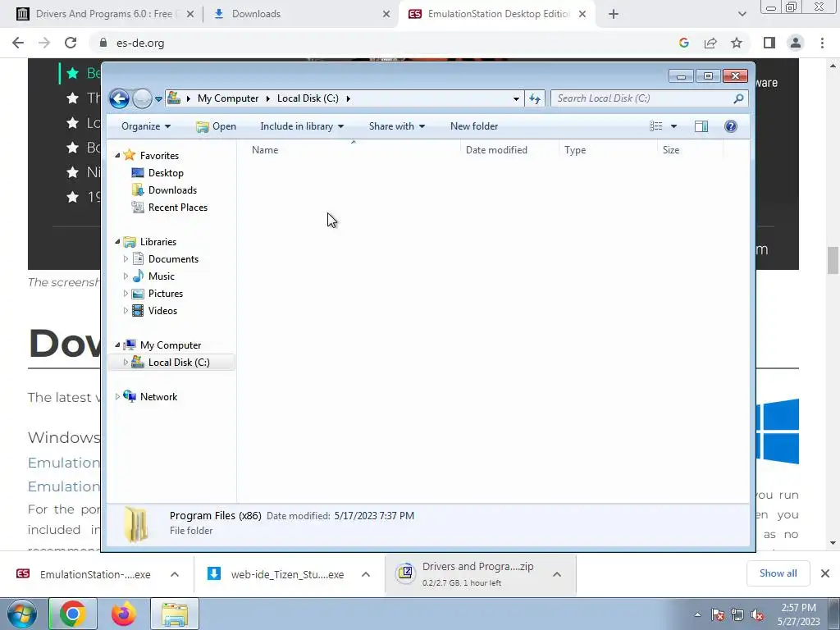Select Desktop in Favorites
This screenshot has width=840, height=630.
point(166,173)
